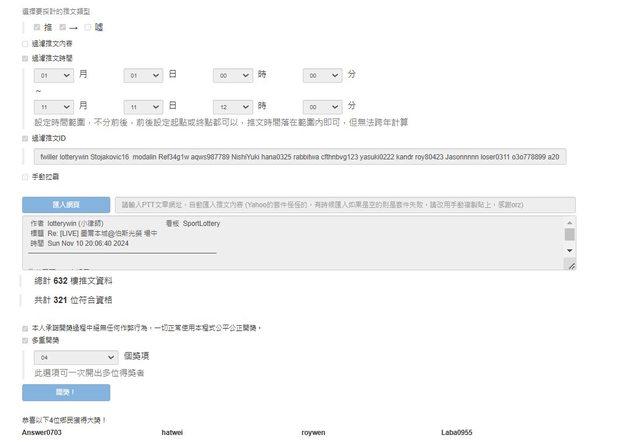Open the start day dropdown

pyautogui.click(x=143, y=75)
